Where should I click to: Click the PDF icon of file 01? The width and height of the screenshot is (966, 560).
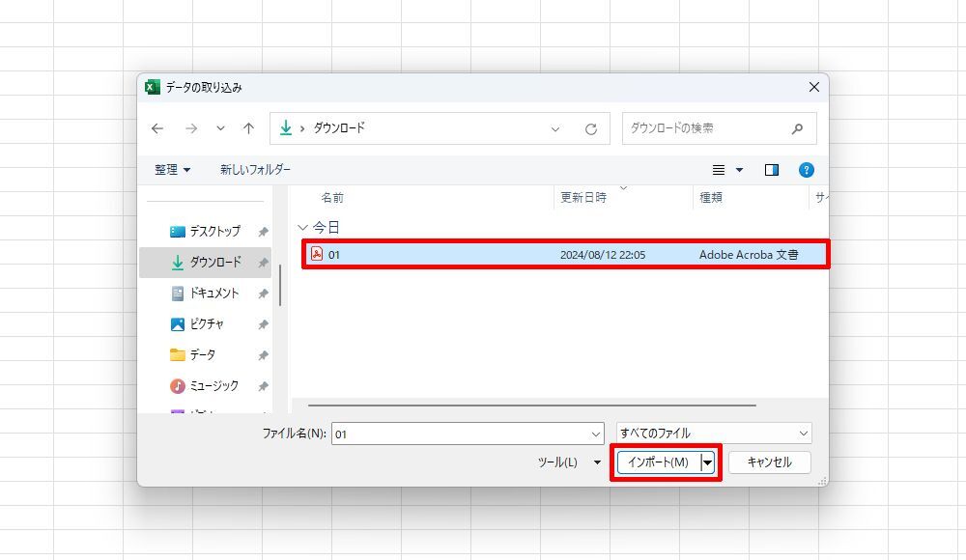click(316, 255)
